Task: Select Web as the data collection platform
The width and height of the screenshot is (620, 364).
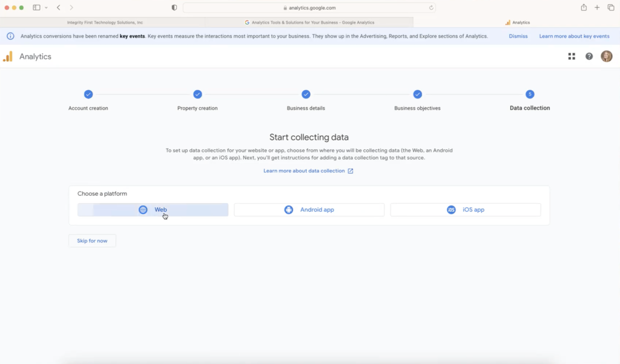Action: coord(153,209)
